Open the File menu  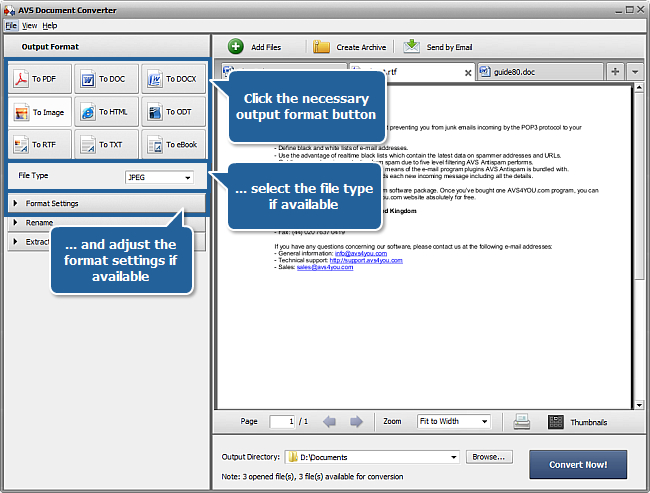tap(11, 26)
